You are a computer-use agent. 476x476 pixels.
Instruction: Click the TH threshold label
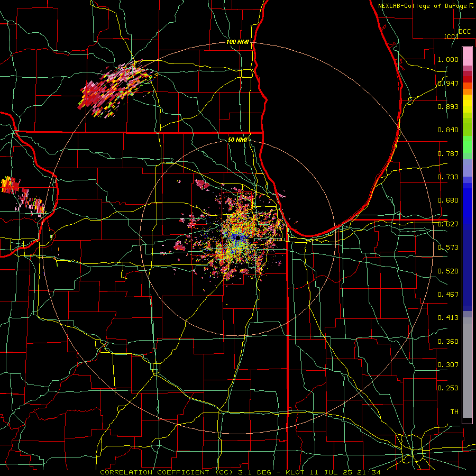tap(454, 412)
